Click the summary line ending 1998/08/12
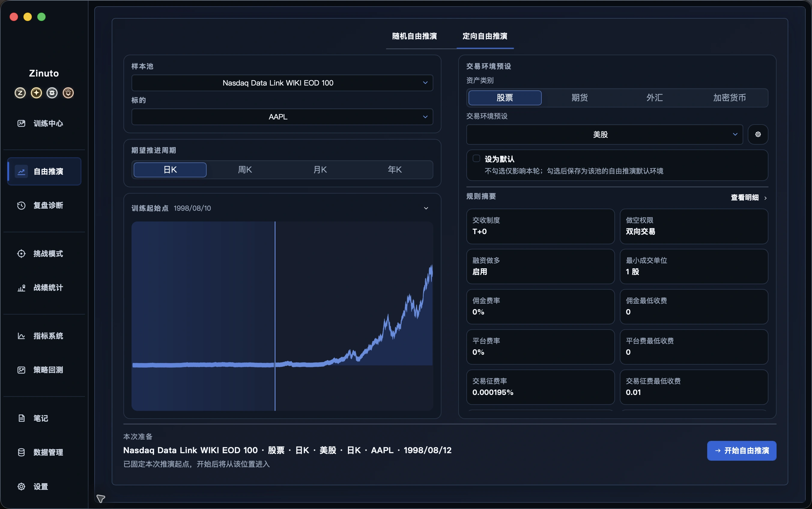 [287, 450]
